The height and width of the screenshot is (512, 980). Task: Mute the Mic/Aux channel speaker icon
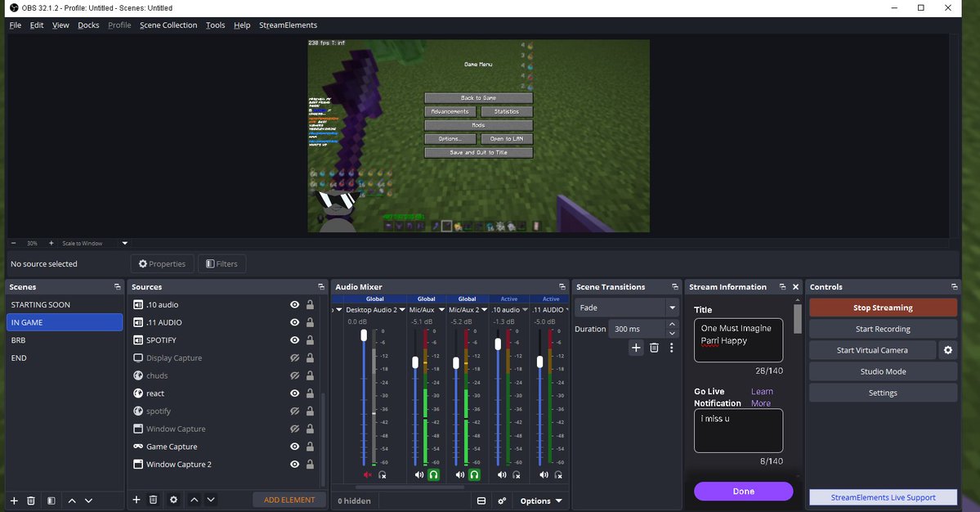[418, 475]
